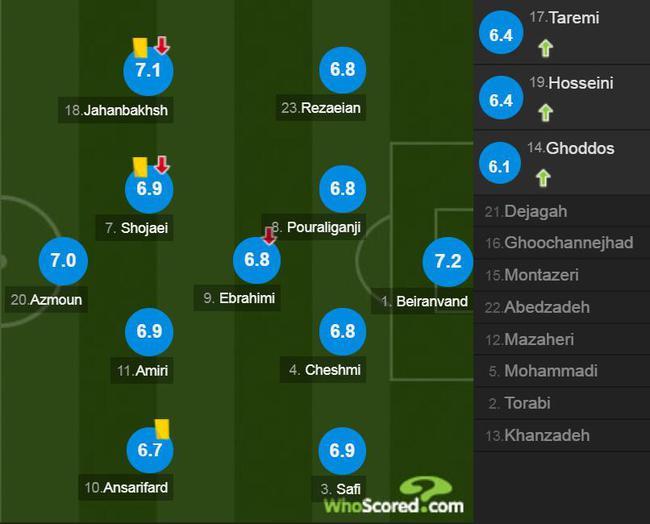
Task: Click Jahanbakhsh's 7.1 rating circle
Action: [x=148, y=70]
